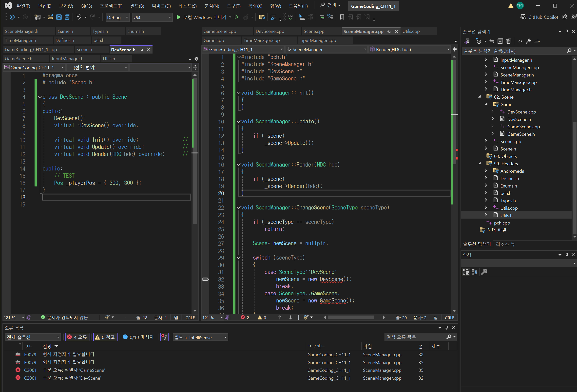Screen dimensions: 577x392
Task: Sort error list by 설명 column header
Action: pyautogui.click(x=47, y=346)
